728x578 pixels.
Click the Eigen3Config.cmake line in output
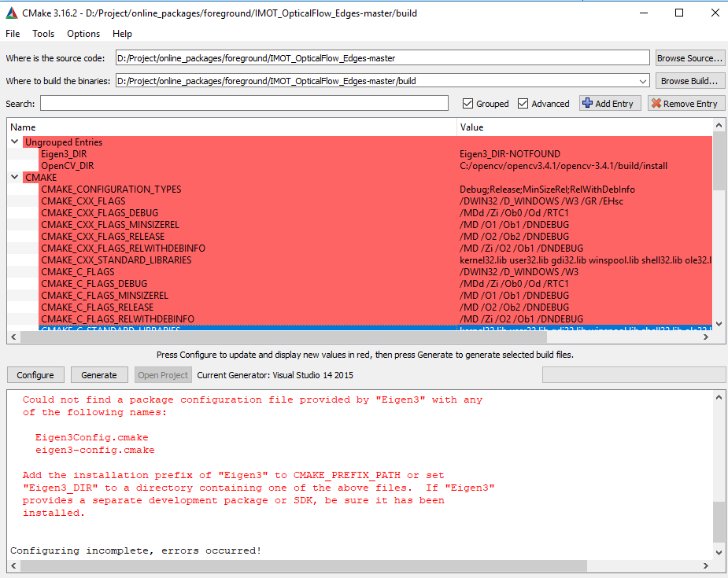(91, 437)
